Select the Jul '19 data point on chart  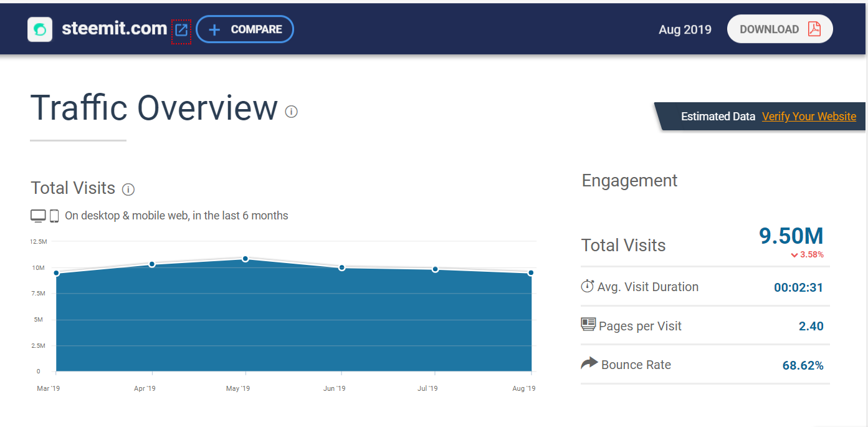[436, 269]
